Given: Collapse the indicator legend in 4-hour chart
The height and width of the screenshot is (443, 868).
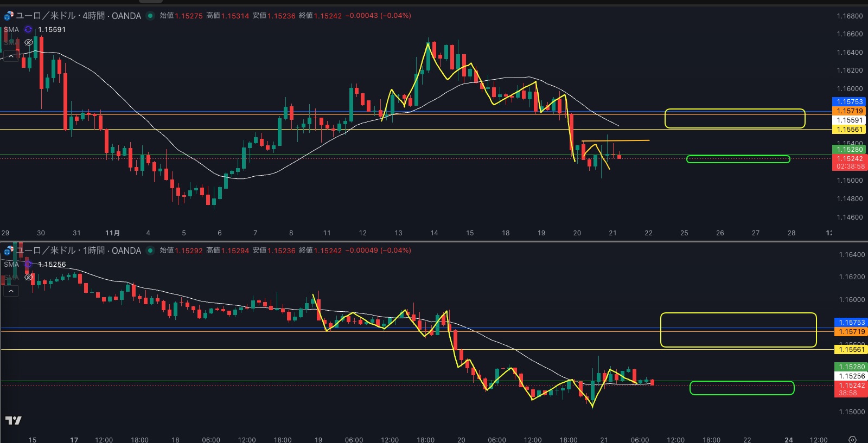Looking at the screenshot, I should click(x=11, y=56).
